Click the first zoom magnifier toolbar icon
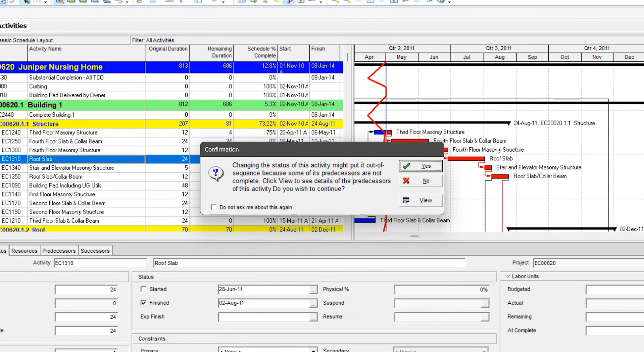 click(x=335, y=1)
